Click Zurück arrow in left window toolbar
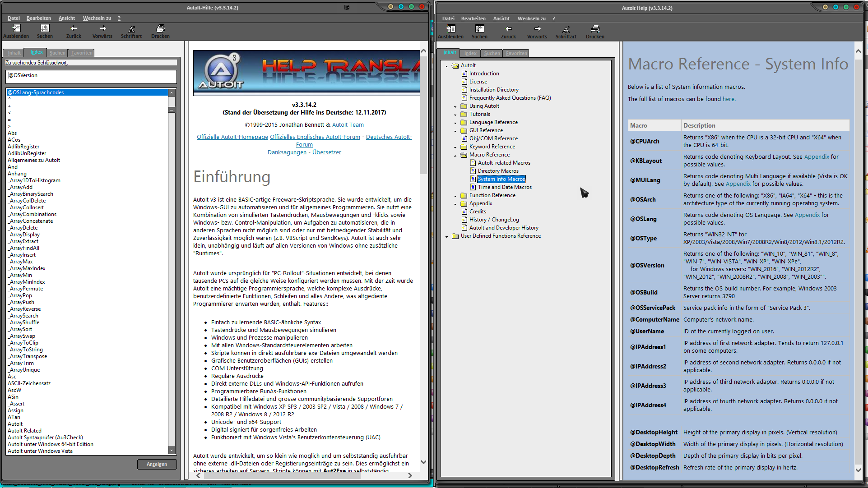868x488 pixels. click(x=74, y=29)
